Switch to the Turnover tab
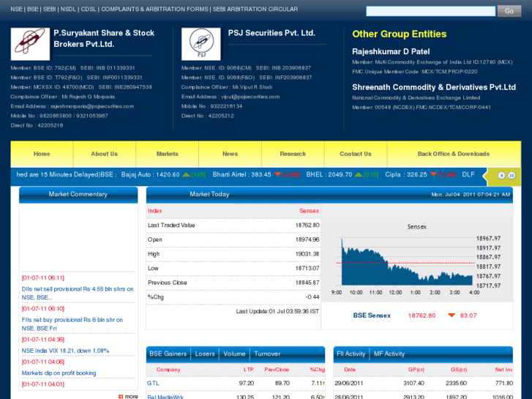 pyautogui.click(x=267, y=354)
